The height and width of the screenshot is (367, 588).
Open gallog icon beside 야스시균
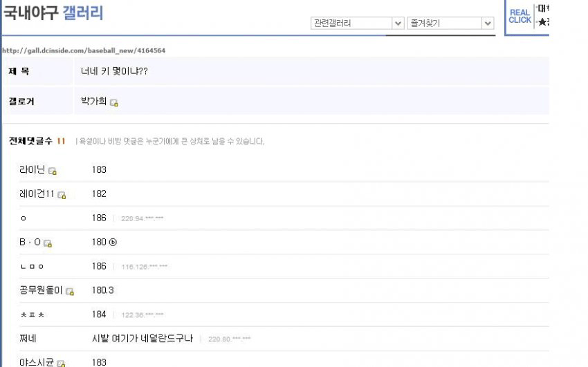pos(61,364)
